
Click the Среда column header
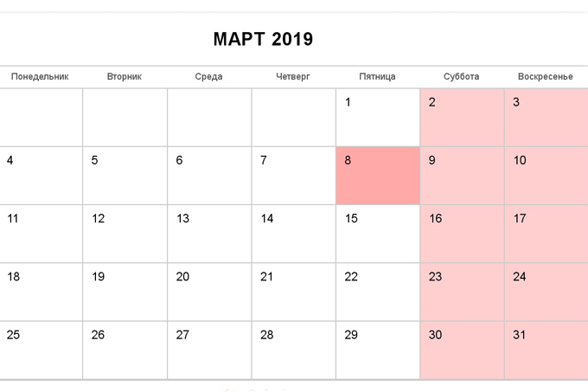pyautogui.click(x=208, y=76)
